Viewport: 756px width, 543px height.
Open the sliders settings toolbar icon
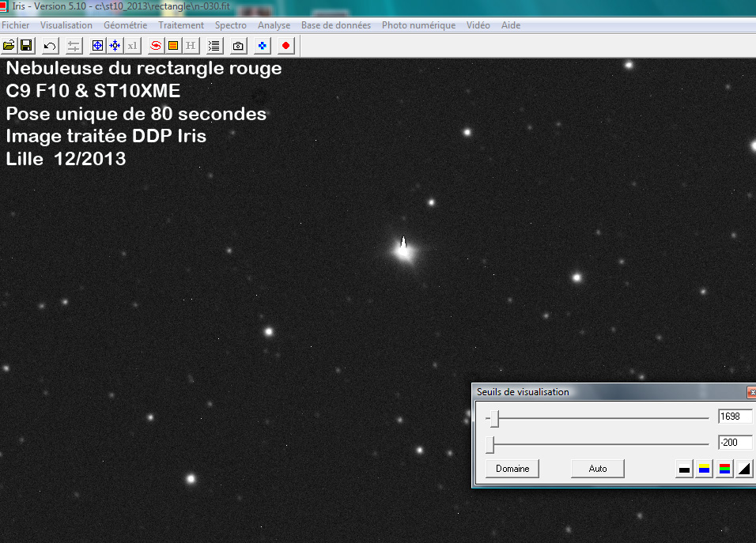click(x=74, y=46)
